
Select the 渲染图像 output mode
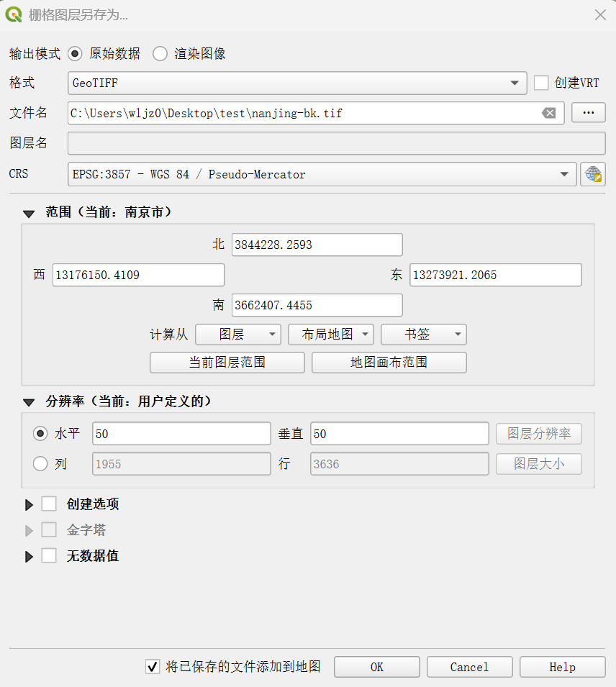click(160, 54)
